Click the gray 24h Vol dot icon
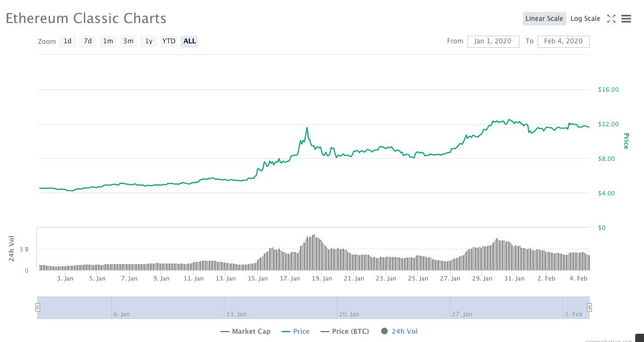Image resolution: width=644 pixels, height=342 pixels. 384,331
